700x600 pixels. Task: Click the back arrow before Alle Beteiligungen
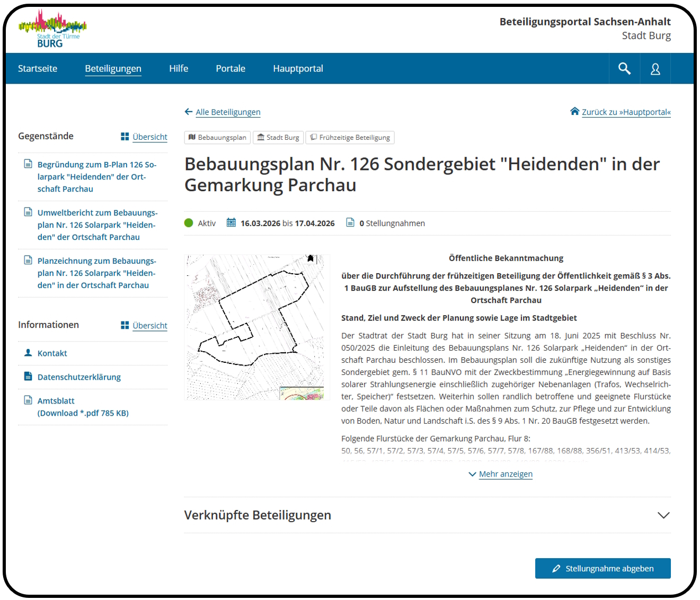coord(188,112)
